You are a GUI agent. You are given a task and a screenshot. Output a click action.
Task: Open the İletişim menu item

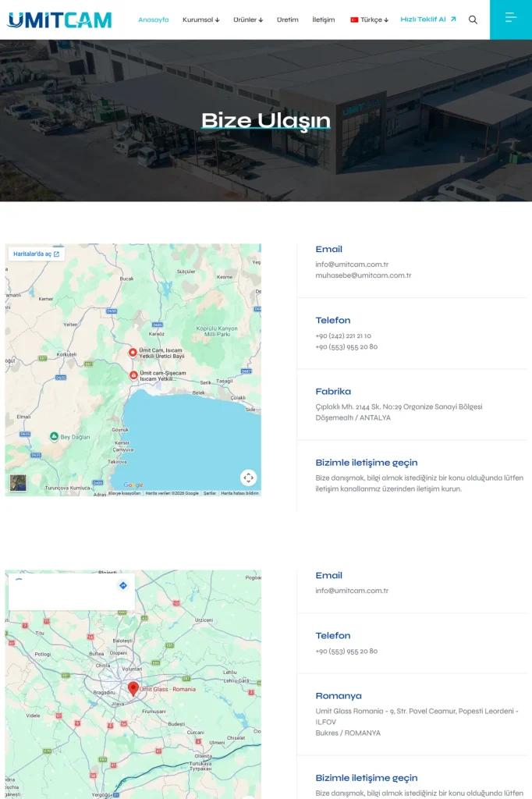click(324, 20)
